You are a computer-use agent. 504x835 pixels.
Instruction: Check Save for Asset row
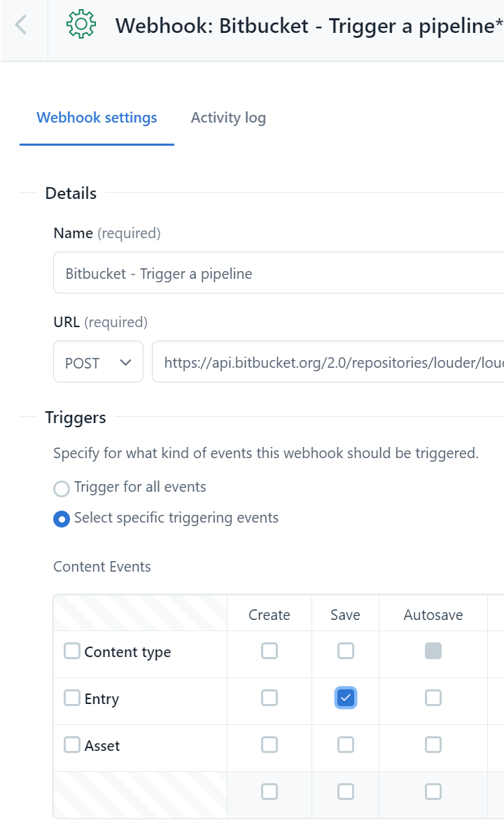(346, 745)
